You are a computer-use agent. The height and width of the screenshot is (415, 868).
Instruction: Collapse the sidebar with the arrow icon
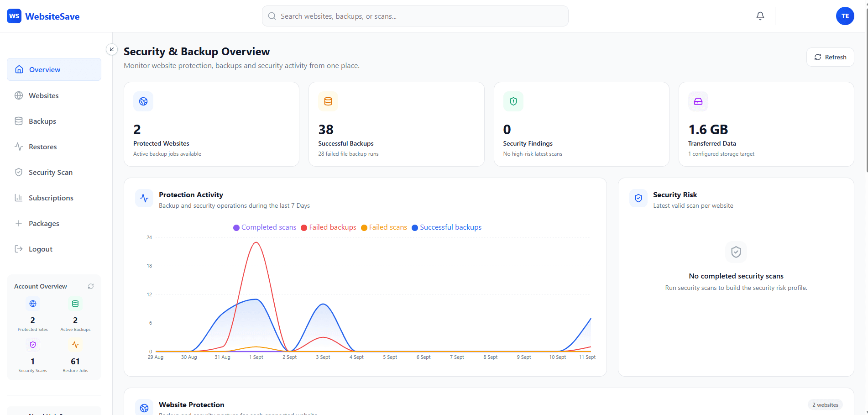tap(112, 49)
